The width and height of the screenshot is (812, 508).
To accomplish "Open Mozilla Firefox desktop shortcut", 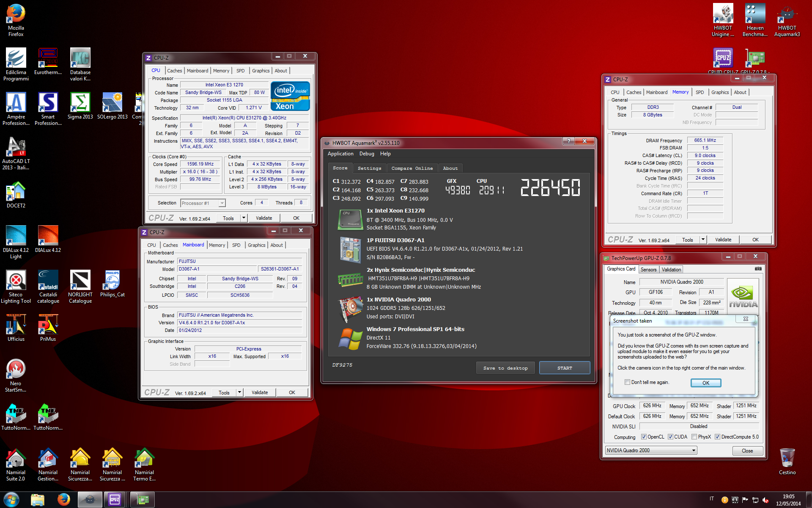I will [16, 20].
